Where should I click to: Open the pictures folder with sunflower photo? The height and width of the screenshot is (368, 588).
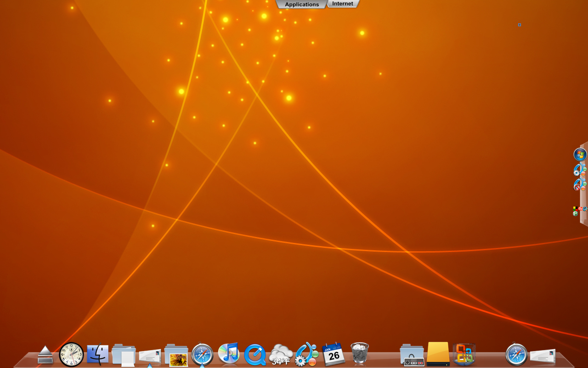click(x=176, y=355)
